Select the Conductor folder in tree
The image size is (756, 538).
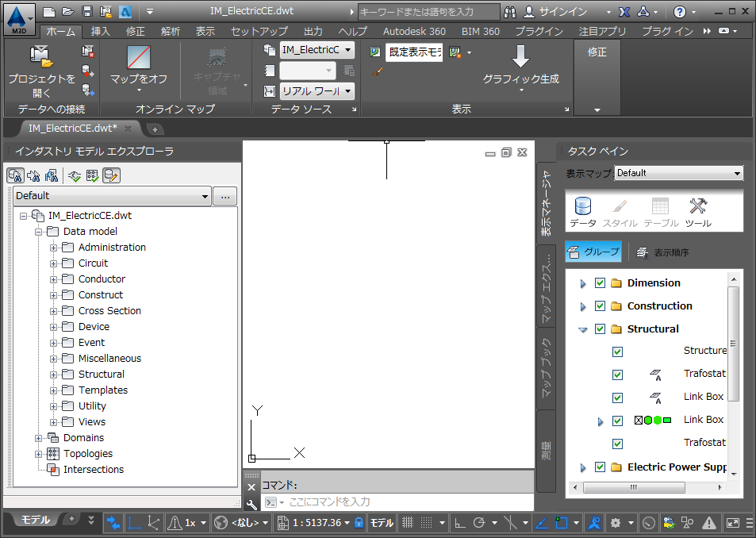(x=102, y=279)
